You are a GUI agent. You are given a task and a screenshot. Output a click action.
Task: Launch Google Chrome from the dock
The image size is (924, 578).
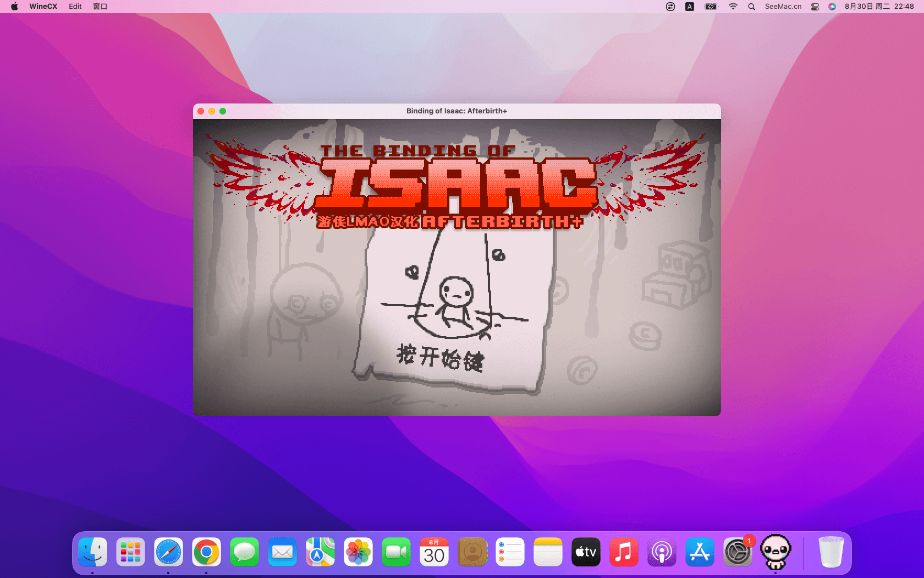click(x=206, y=552)
